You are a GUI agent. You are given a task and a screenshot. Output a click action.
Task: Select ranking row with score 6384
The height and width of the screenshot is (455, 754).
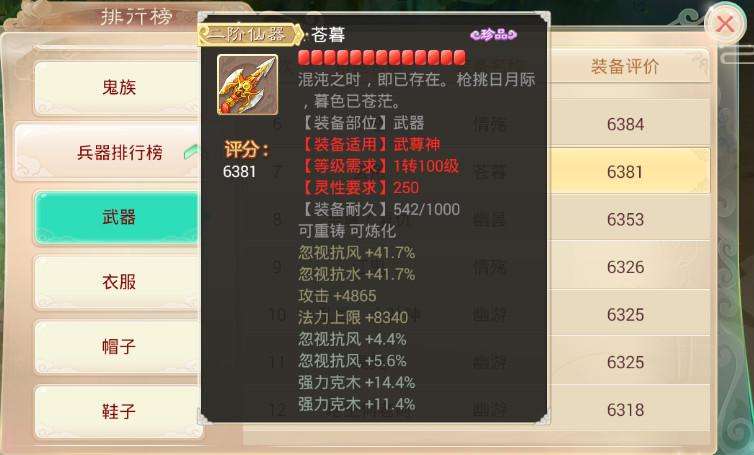pyautogui.click(x=629, y=124)
